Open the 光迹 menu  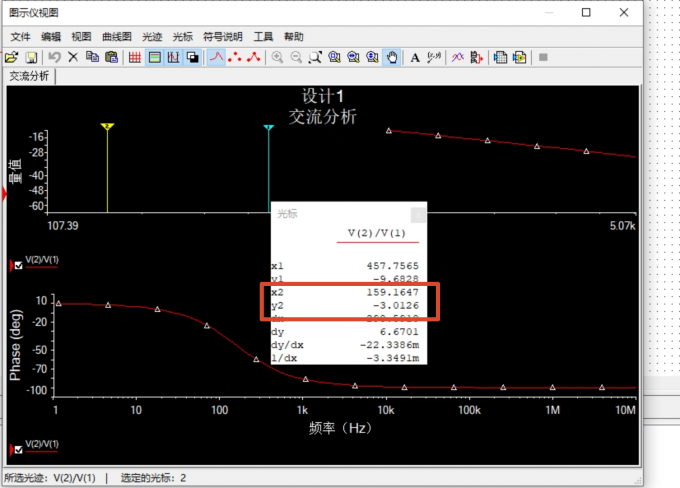pos(152,36)
